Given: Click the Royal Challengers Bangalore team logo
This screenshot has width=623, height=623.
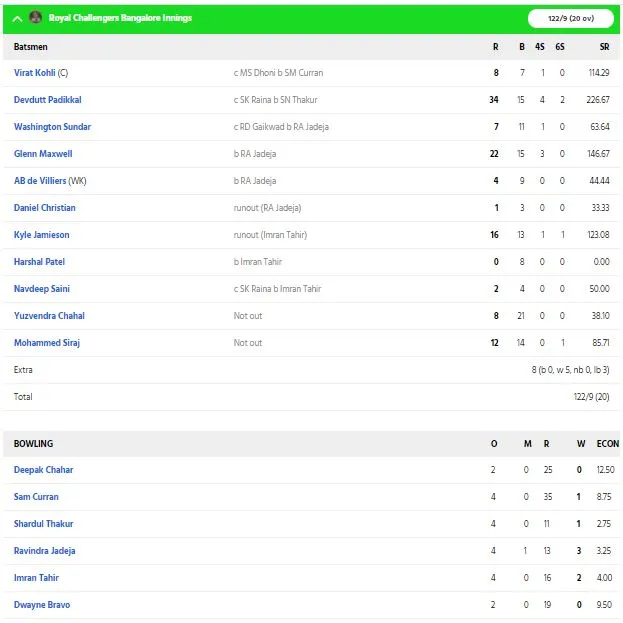Looking at the screenshot, I should (35, 17).
